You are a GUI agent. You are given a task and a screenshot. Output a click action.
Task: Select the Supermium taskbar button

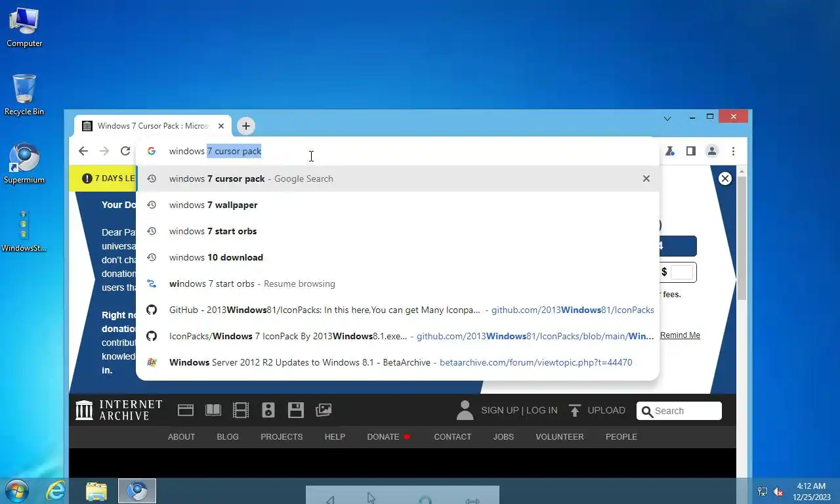[x=137, y=491]
